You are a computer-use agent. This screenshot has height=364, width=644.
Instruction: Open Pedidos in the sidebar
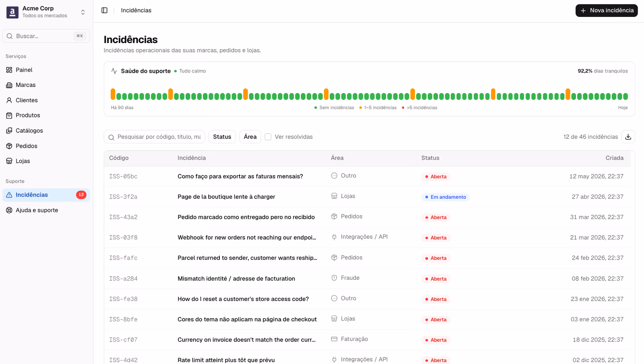pyautogui.click(x=46, y=146)
